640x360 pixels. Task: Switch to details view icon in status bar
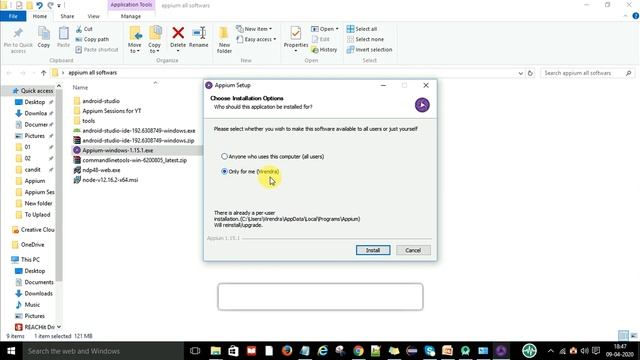pos(623,336)
